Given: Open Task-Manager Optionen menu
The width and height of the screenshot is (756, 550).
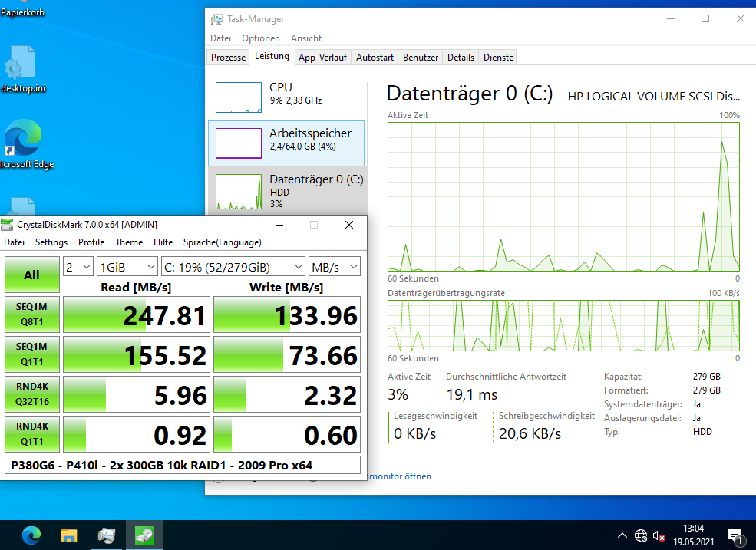Looking at the screenshot, I should tap(261, 38).
